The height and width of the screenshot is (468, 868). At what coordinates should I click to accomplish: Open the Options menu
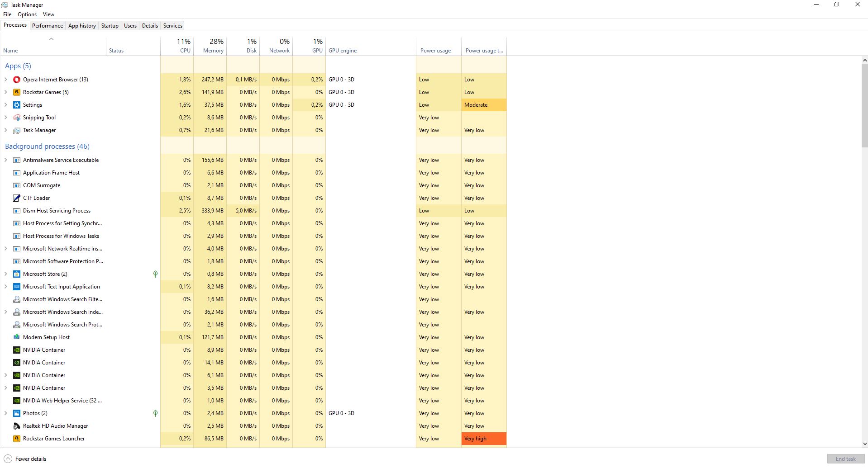[x=27, y=14]
